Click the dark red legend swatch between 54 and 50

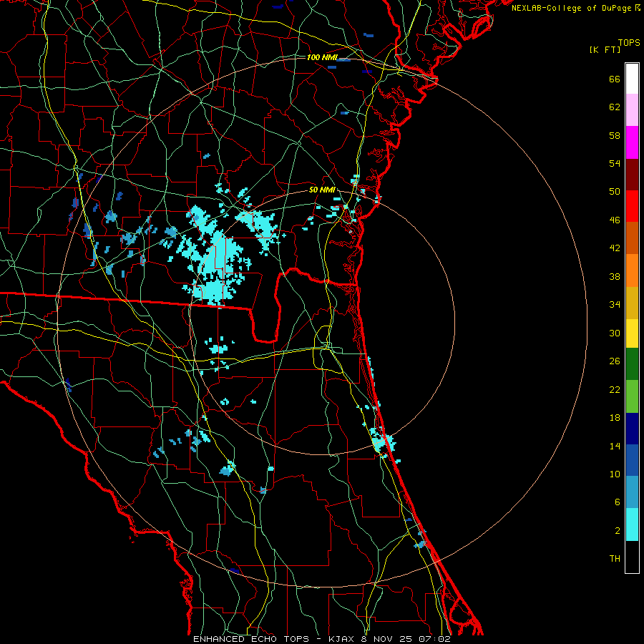click(x=632, y=174)
